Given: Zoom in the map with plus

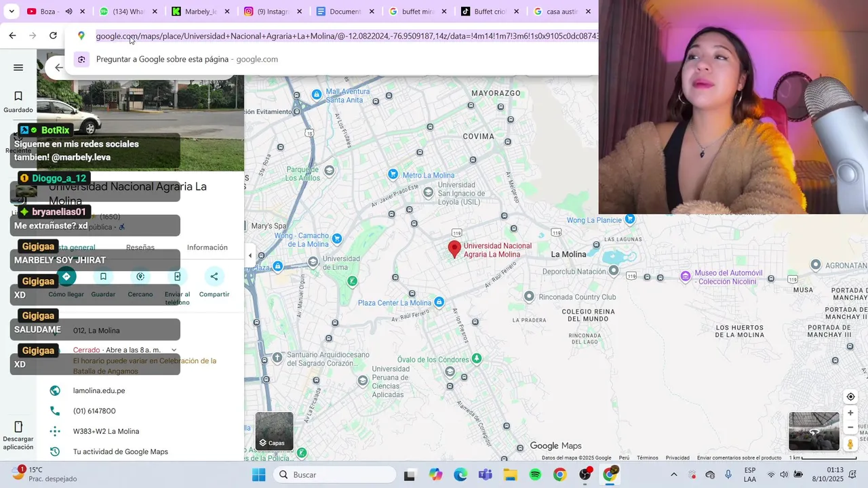Looking at the screenshot, I should pos(850,413).
